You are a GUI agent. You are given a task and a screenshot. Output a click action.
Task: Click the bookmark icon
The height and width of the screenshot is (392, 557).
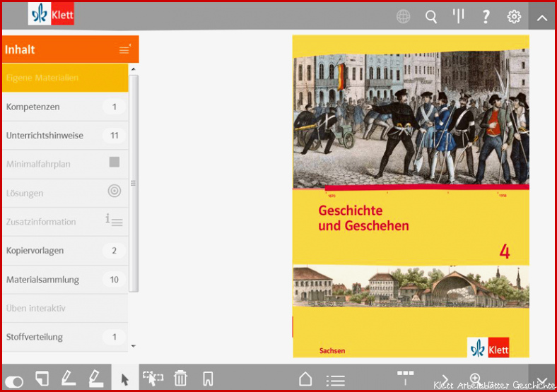[208, 379]
